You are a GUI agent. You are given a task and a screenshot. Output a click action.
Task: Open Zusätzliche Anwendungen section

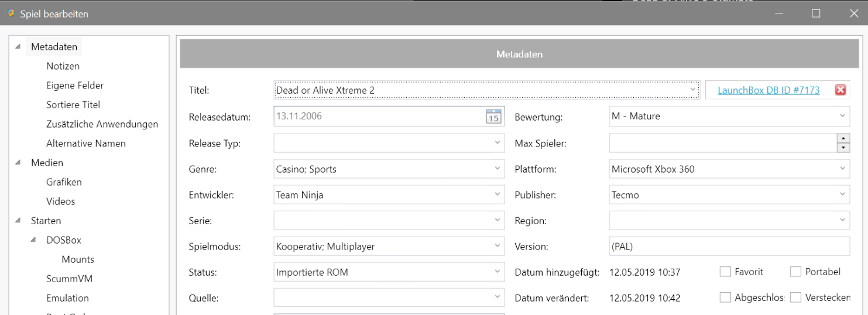[102, 124]
